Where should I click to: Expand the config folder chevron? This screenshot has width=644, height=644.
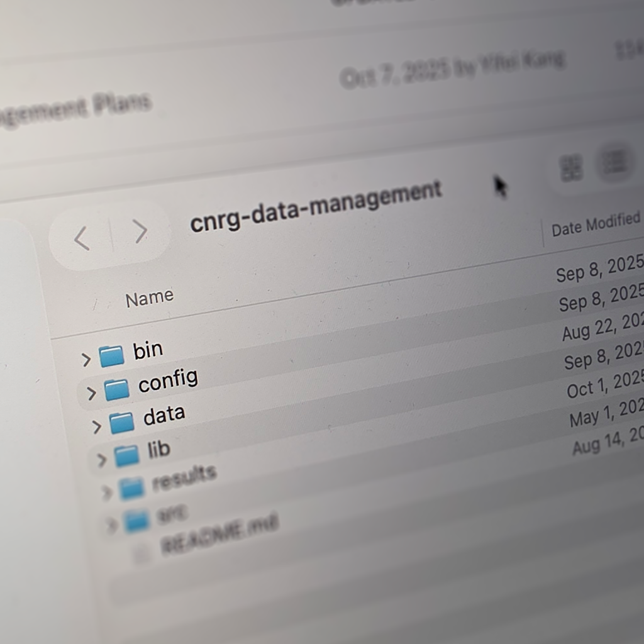click(x=91, y=394)
